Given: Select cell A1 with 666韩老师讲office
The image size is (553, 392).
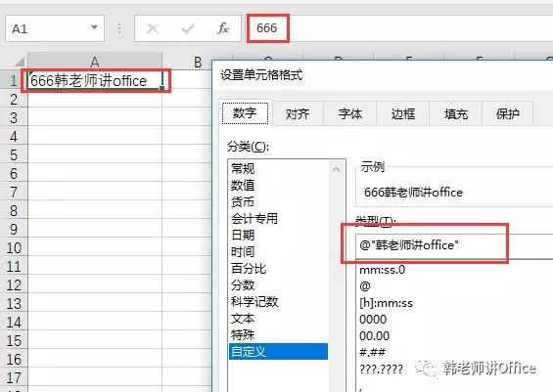Looking at the screenshot, I should coord(95,81).
